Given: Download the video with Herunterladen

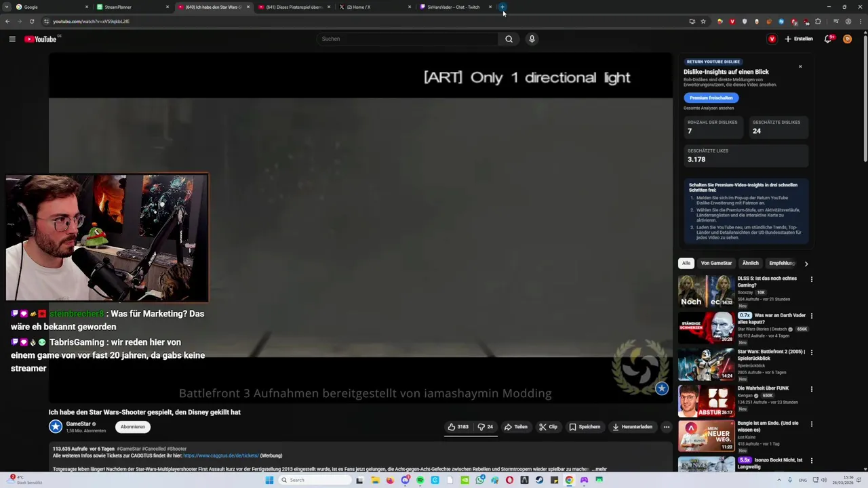Looking at the screenshot, I should [633, 427].
